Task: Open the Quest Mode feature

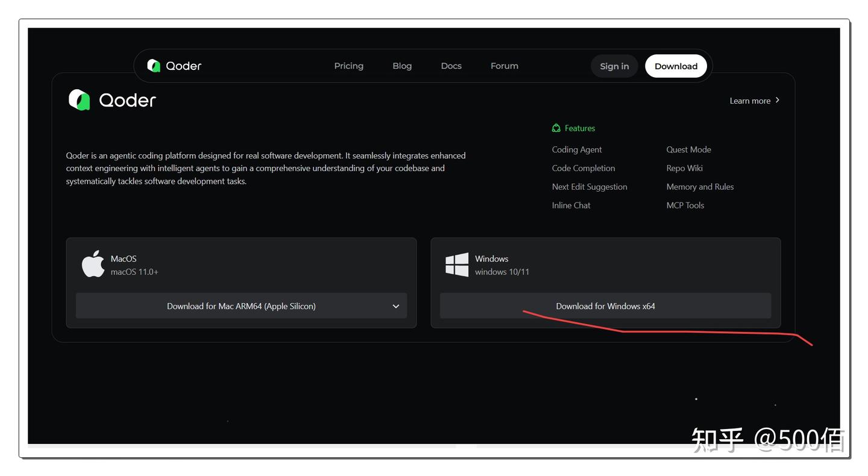Action: point(688,149)
